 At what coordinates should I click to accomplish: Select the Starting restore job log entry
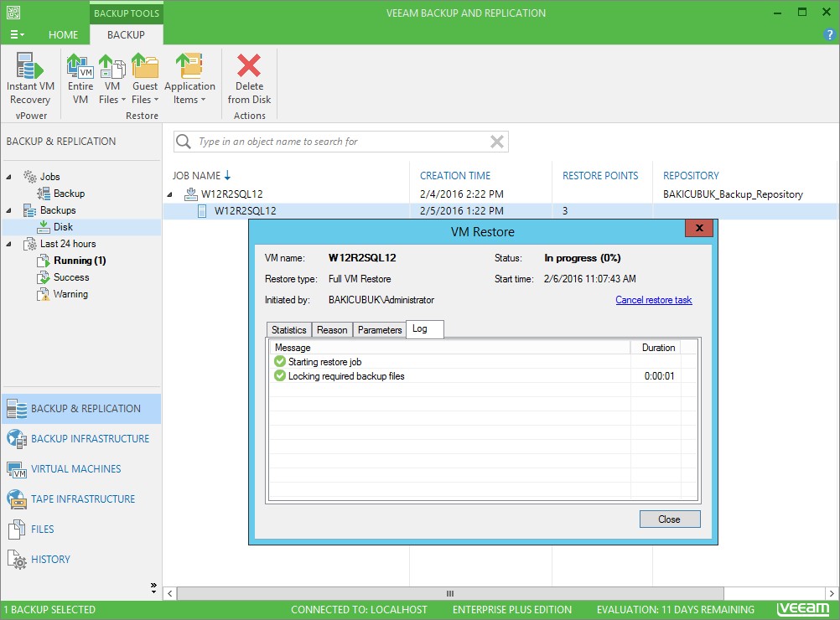[483, 362]
